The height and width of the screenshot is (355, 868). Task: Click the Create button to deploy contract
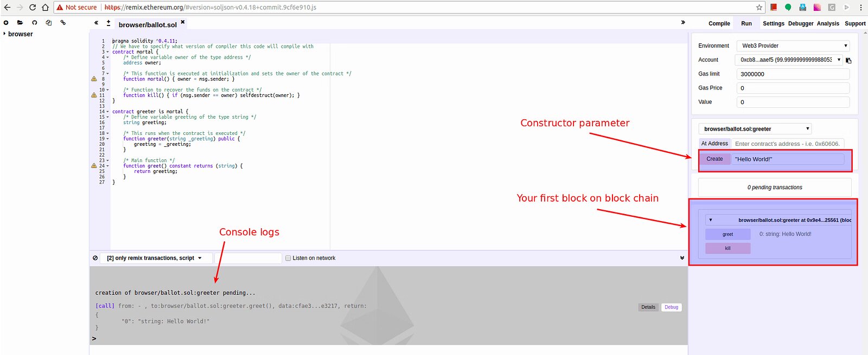(x=714, y=159)
